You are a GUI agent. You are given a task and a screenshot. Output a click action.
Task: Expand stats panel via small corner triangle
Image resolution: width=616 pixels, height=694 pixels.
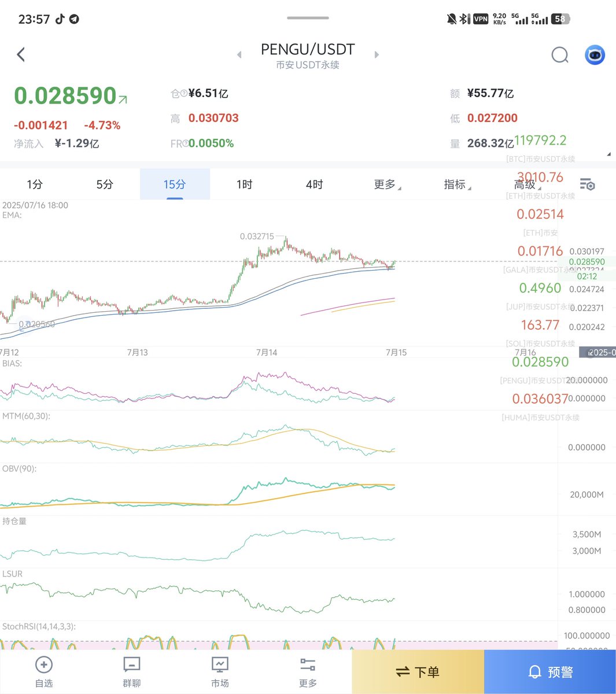[608, 154]
